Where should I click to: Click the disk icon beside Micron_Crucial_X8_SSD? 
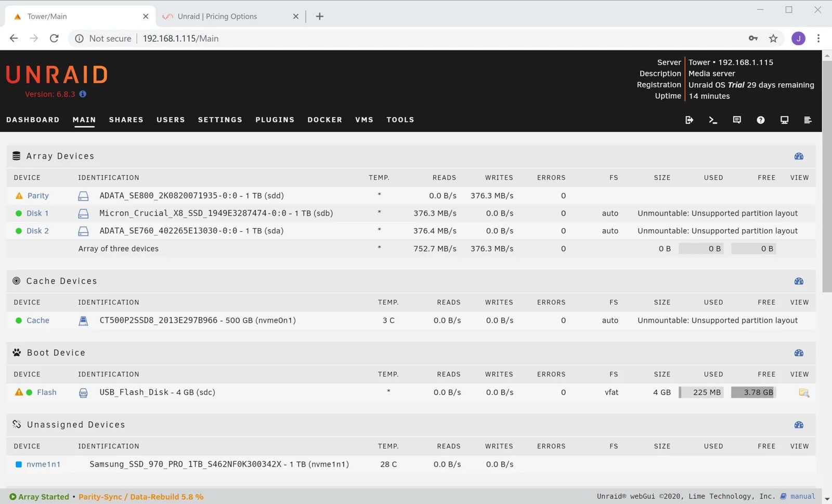pyautogui.click(x=83, y=213)
